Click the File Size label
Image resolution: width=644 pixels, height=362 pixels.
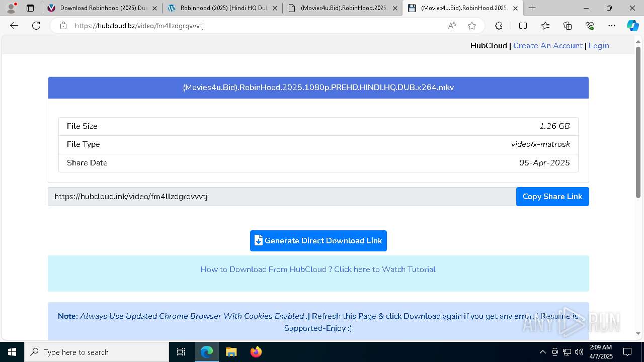point(82,126)
